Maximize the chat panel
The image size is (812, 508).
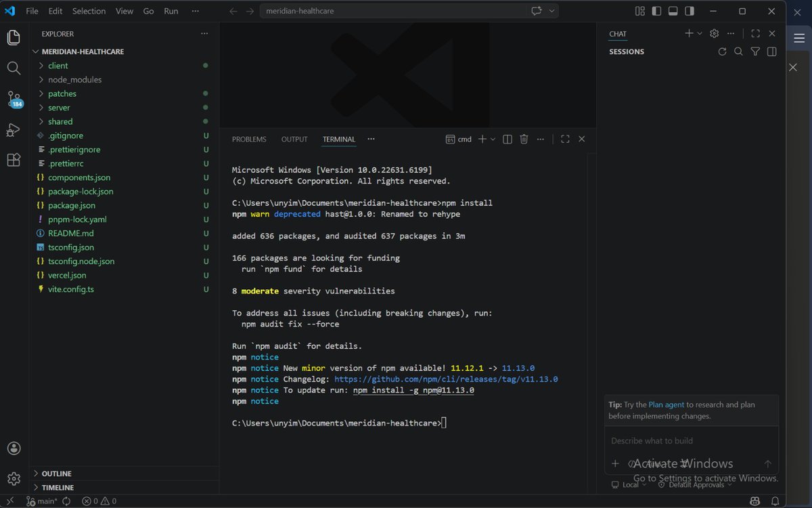point(756,33)
